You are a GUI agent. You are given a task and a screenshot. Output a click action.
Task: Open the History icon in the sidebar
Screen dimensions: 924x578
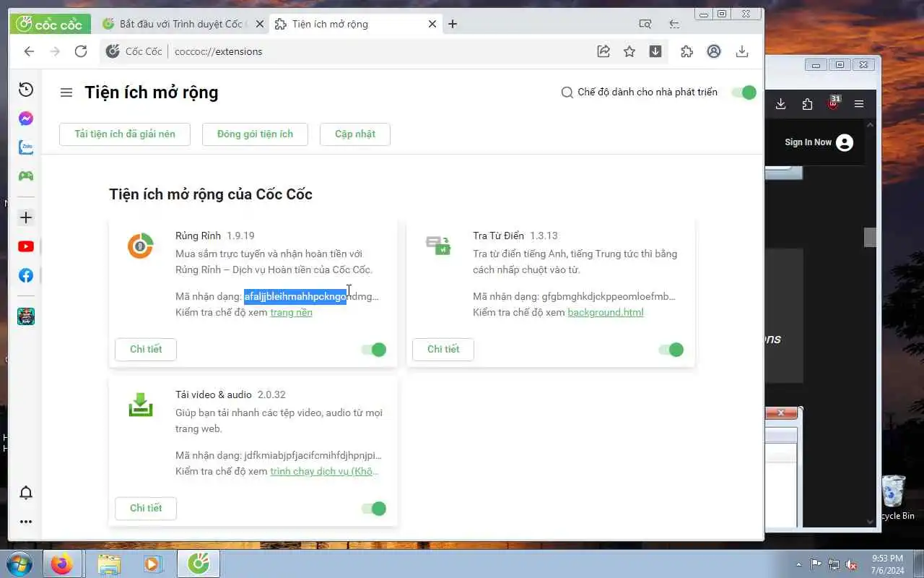tap(26, 90)
